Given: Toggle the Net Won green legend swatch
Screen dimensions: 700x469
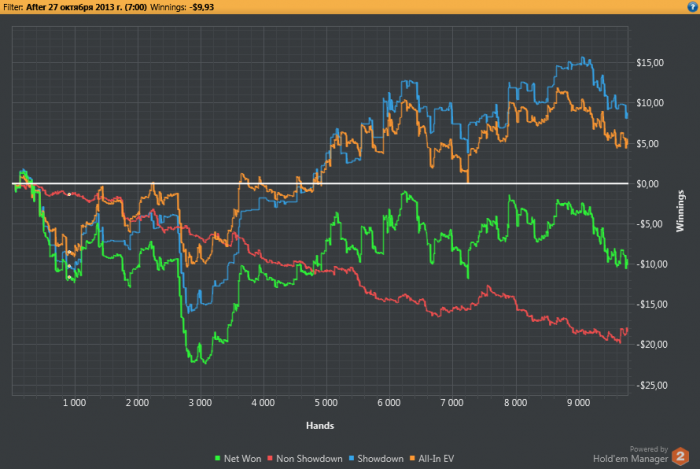Looking at the screenshot, I should (x=218, y=458).
